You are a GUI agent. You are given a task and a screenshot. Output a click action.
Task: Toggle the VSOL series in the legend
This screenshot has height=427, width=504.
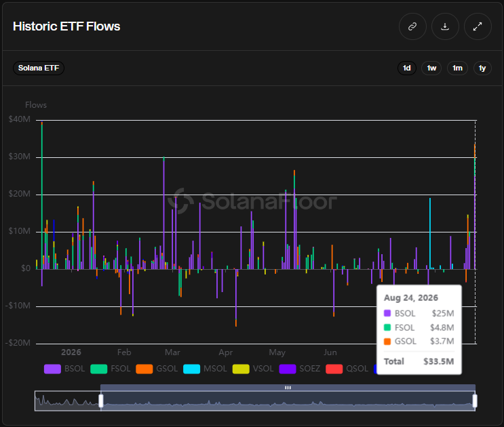pyautogui.click(x=253, y=369)
